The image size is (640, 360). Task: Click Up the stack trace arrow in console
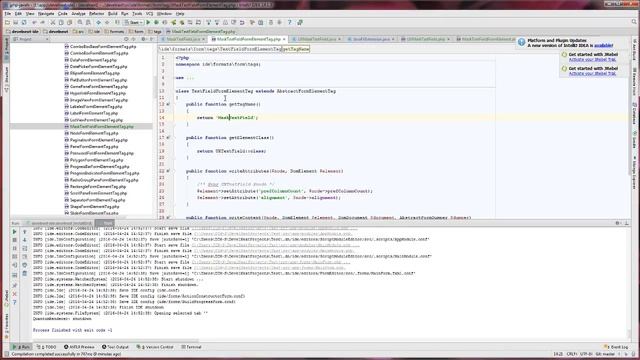tap(24, 232)
